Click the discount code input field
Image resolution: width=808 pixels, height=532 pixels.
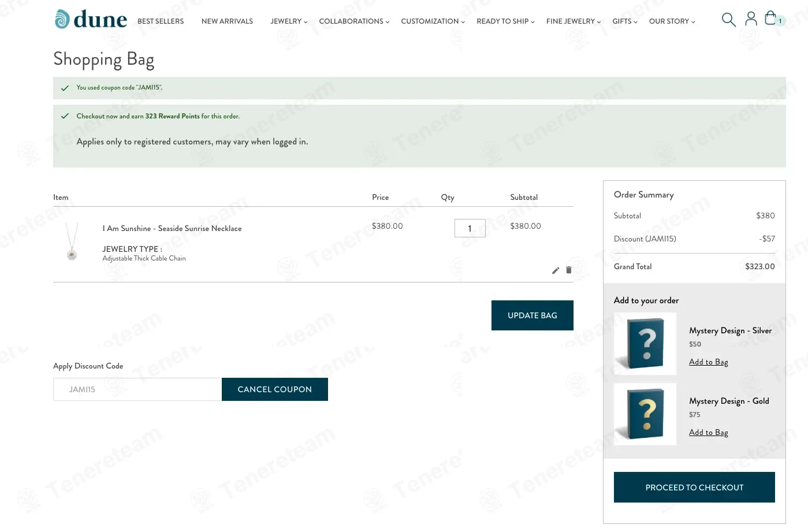click(137, 389)
